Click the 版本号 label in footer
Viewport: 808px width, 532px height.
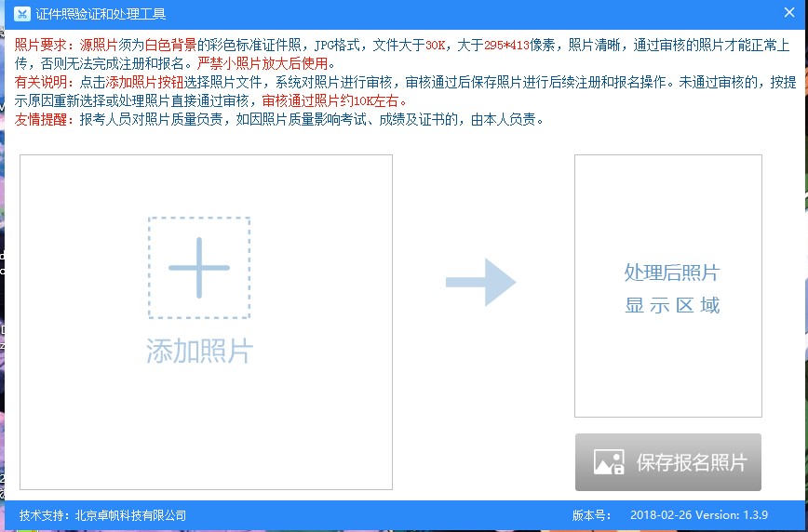point(591,515)
